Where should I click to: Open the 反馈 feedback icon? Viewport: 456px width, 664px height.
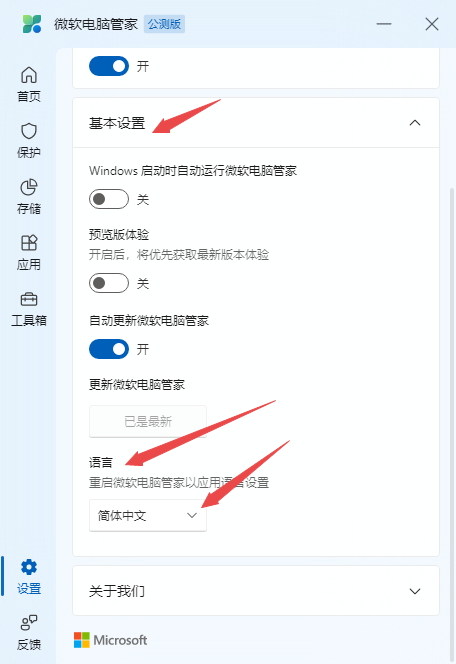(x=29, y=622)
